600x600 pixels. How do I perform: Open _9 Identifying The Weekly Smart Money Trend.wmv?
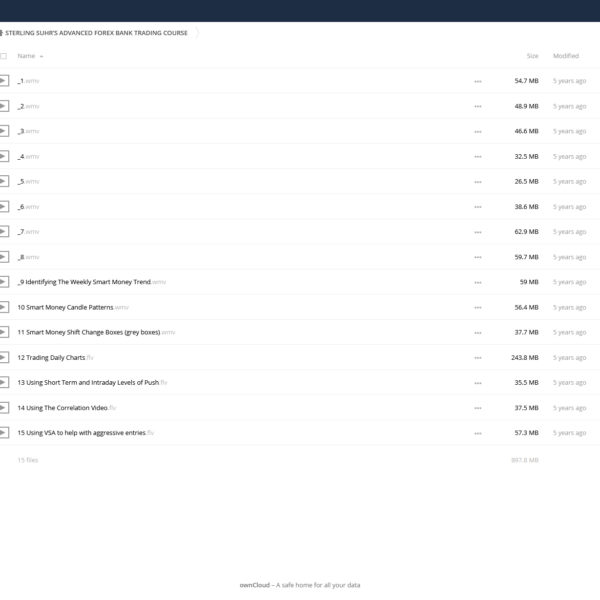[x=92, y=282]
